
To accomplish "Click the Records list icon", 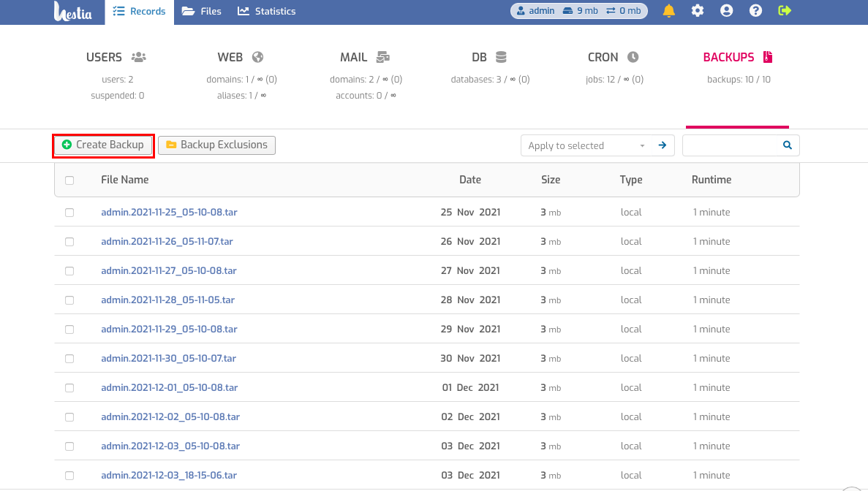I will (118, 11).
